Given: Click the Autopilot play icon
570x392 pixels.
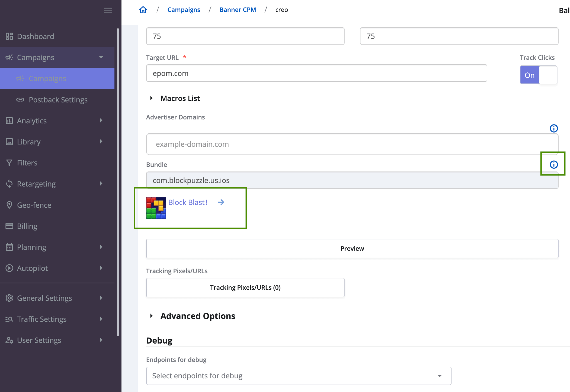Looking at the screenshot, I should click(x=9, y=268).
